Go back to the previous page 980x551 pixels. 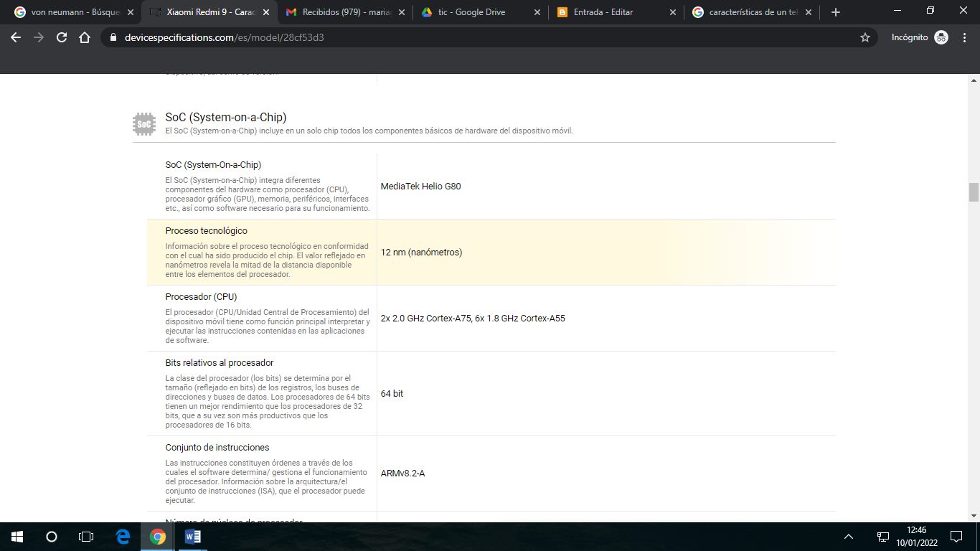[16, 37]
